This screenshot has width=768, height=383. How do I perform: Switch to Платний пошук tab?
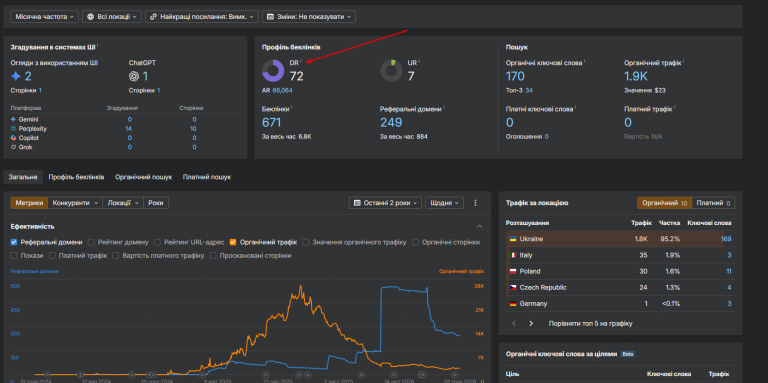(x=207, y=177)
